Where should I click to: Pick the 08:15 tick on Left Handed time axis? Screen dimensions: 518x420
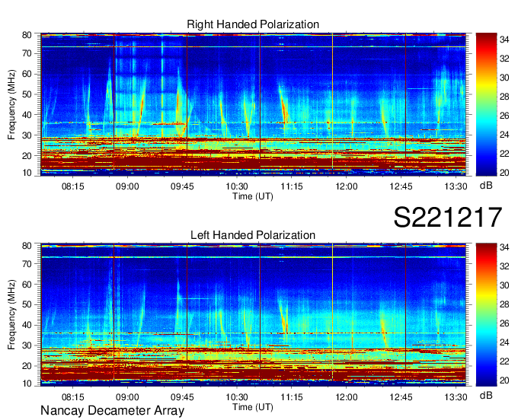[72, 397]
